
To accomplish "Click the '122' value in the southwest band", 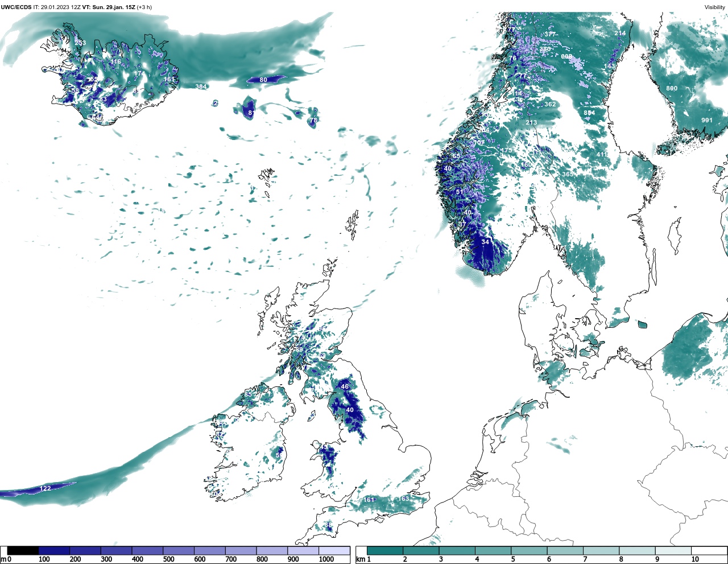I will click(45, 488).
